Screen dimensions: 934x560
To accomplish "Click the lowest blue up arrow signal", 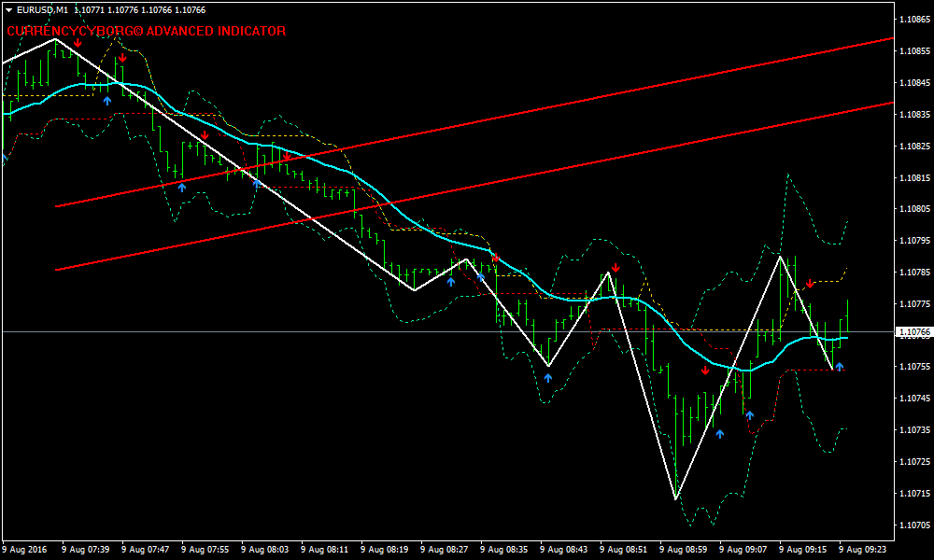I will [719, 434].
